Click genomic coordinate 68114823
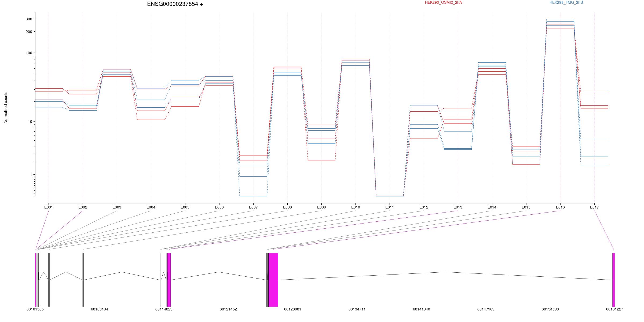644x322 pixels. pyautogui.click(x=164, y=309)
